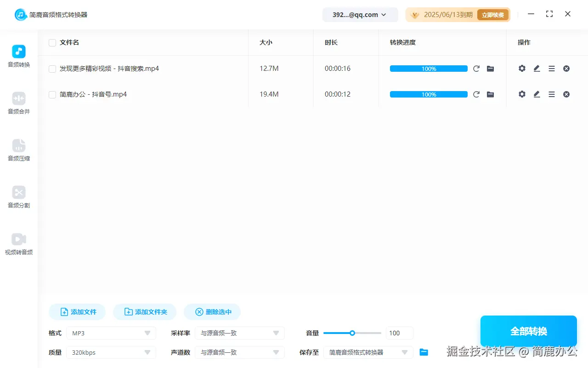Click the 添加文件夹 button
The width and height of the screenshot is (588, 368).
point(145,312)
